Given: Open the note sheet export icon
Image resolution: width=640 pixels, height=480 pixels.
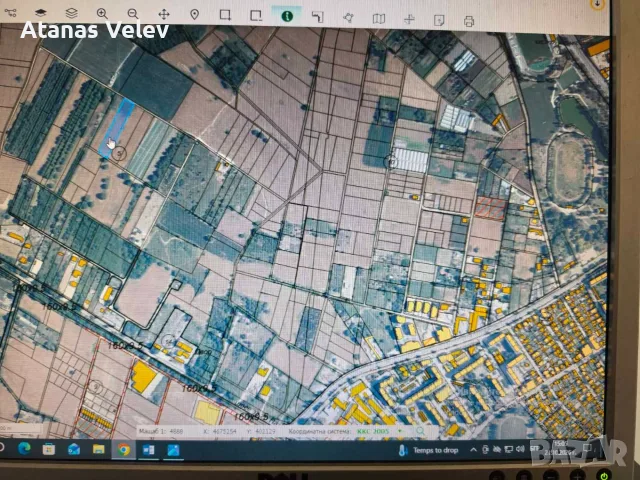Looking at the screenshot, I should (439, 20).
